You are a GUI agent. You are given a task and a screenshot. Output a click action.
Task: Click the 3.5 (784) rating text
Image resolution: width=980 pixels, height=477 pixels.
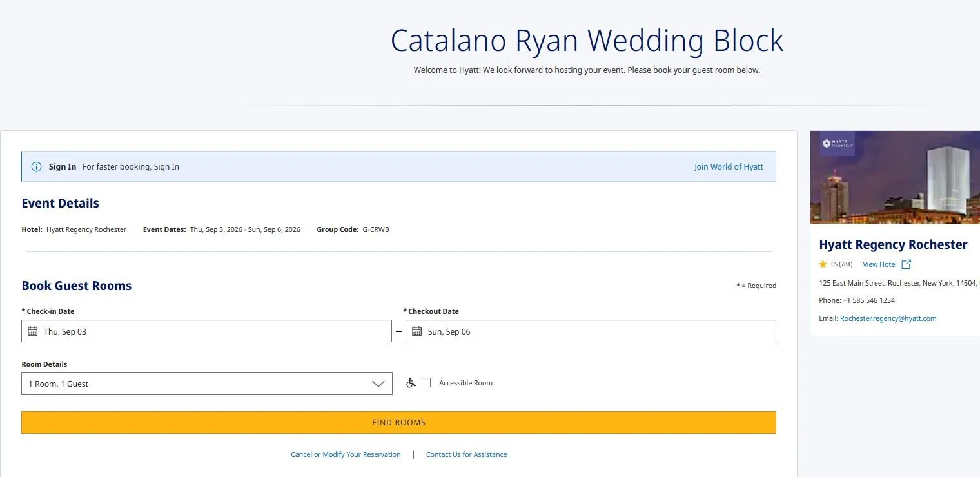841,264
